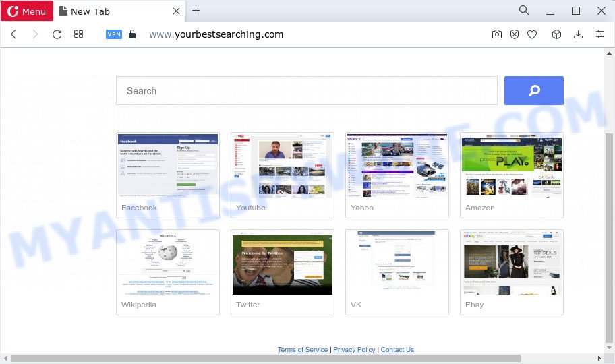The image size is (615, 364).
Task: Click the scroll up arrow
Action: (x=609, y=53)
